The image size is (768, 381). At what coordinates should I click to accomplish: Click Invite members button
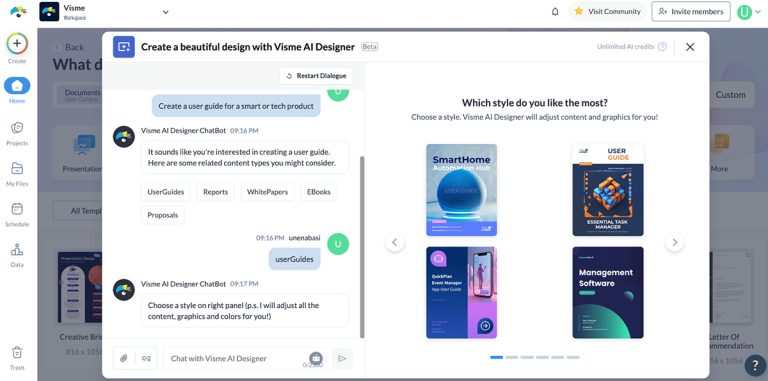(x=691, y=11)
